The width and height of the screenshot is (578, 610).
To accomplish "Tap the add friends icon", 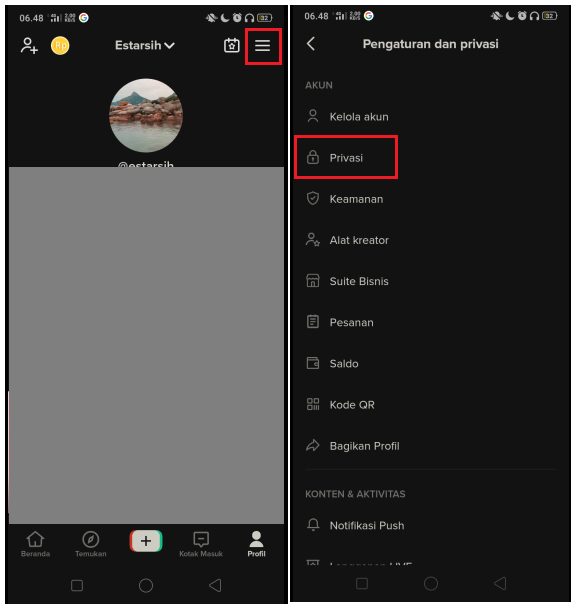I will [29, 46].
